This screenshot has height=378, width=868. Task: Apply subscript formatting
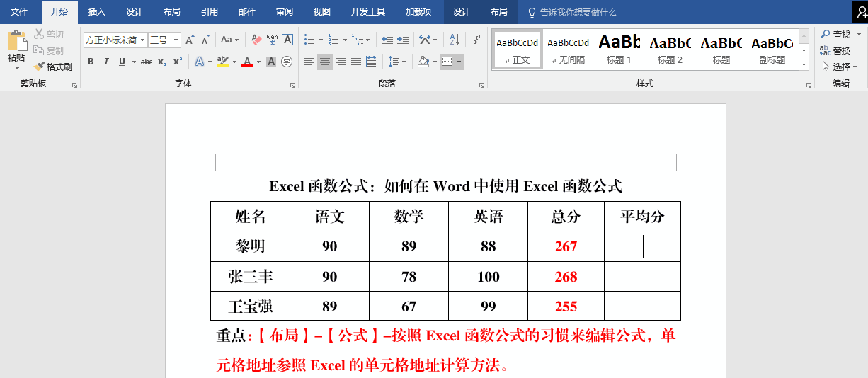click(x=162, y=62)
